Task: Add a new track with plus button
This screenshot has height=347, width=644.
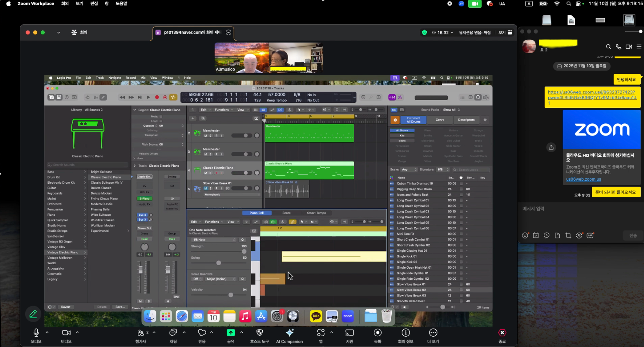Action: click(192, 118)
